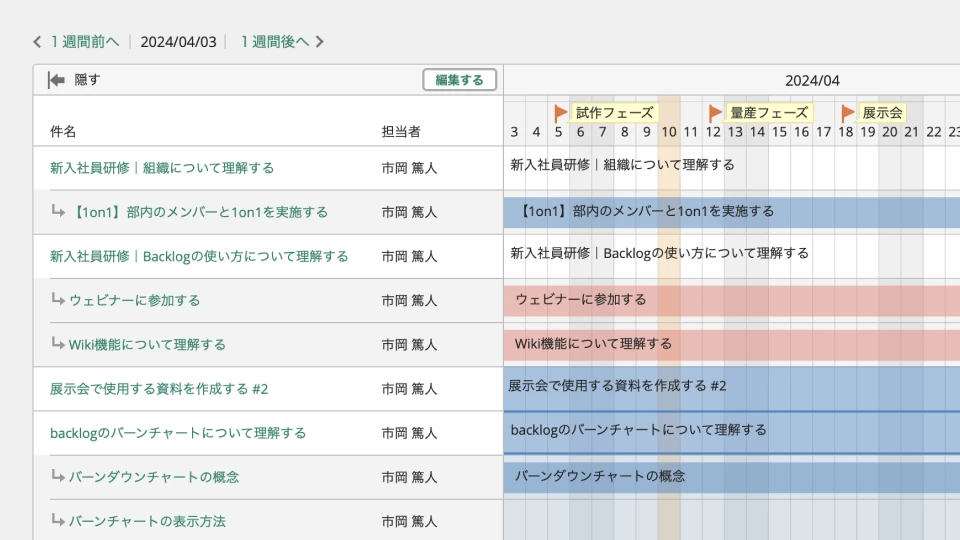Viewport: 960px width, 540px height.
Task: Open issue 新入社員研修｜組織について理解する
Action: tap(162, 168)
